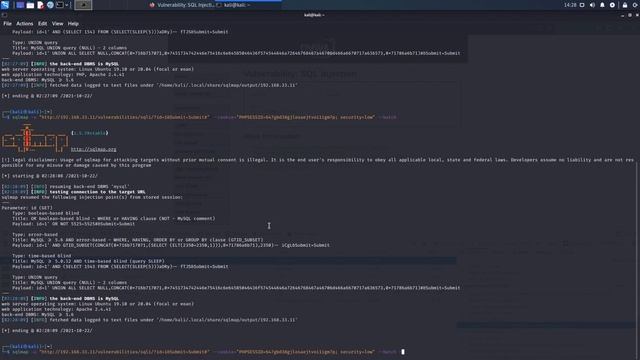This screenshot has height=360, width=640.
Task: Expand the terminal launcher dropdown arrow
Action: click(x=67, y=5)
